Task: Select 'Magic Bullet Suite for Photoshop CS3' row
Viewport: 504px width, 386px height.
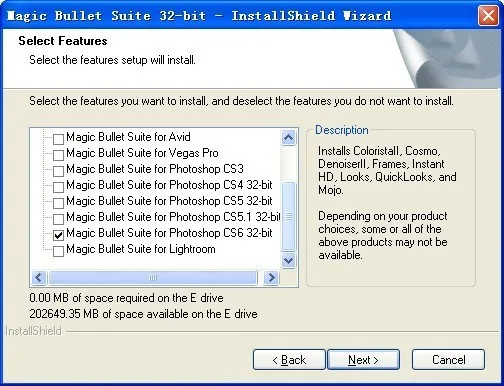Action: coord(155,169)
